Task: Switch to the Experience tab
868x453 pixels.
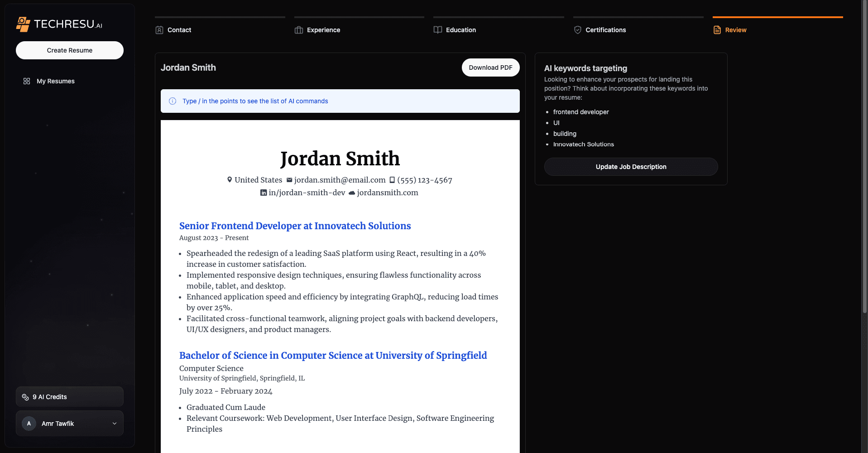Action: (323, 30)
